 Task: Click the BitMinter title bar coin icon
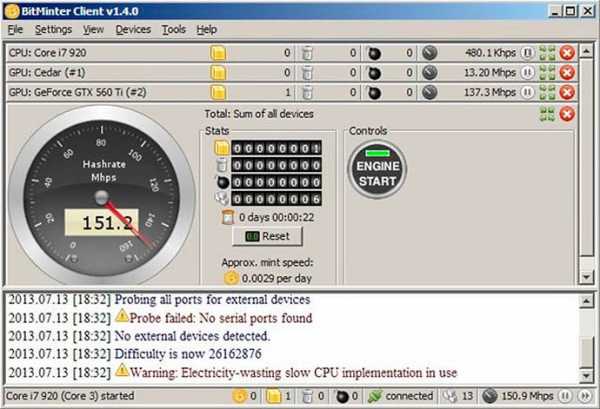click(12, 11)
